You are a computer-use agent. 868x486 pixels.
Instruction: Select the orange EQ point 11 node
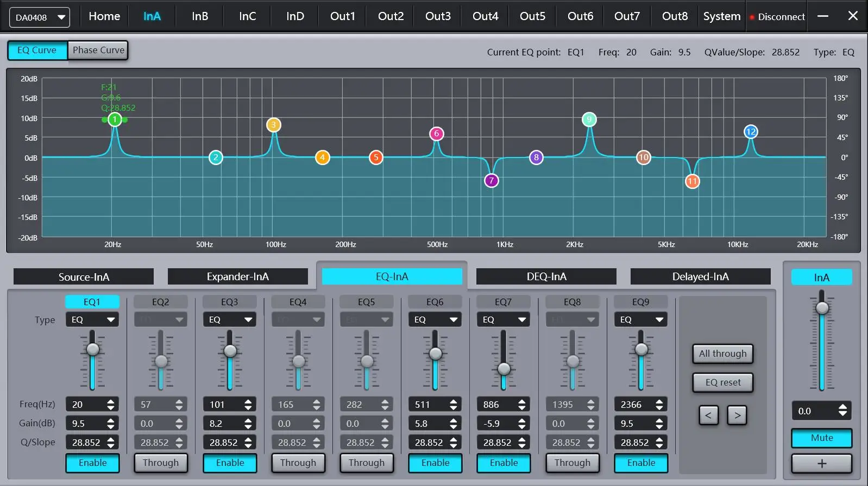(x=692, y=181)
